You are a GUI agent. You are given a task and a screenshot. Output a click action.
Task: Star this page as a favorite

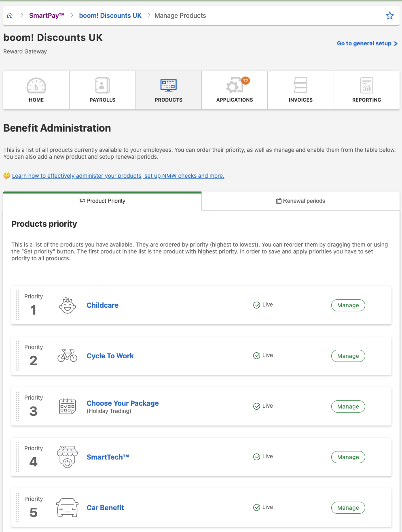(389, 15)
